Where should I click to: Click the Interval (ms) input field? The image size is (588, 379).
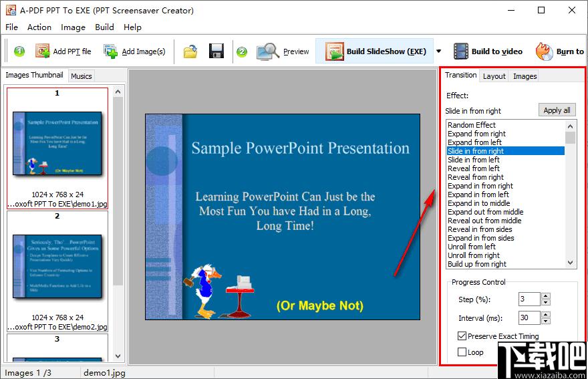pos(529,318)
